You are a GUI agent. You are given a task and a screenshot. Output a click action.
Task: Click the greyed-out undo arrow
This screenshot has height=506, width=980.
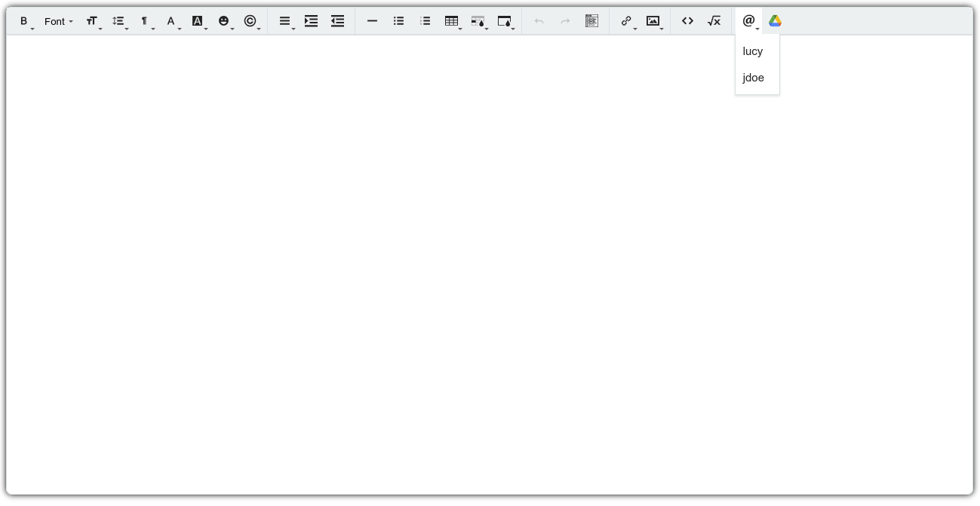[x=539, y=21]
